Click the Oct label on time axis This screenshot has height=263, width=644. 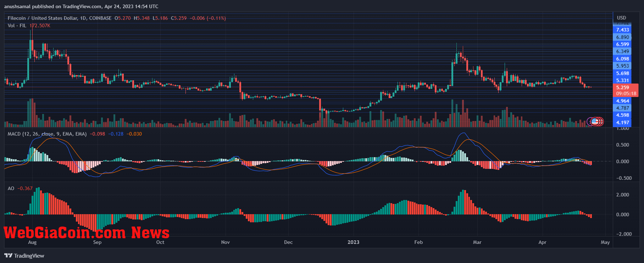(x=160, y=242)
